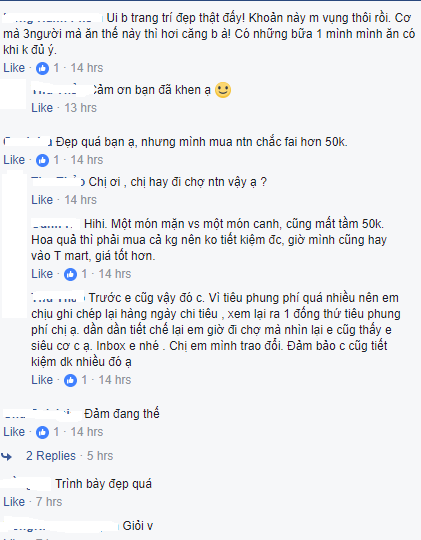This screenshot has height=540, width=421.
Task: Like the 'Ui b trang trí đẹp thật đấy' comment
Action: 14,68
